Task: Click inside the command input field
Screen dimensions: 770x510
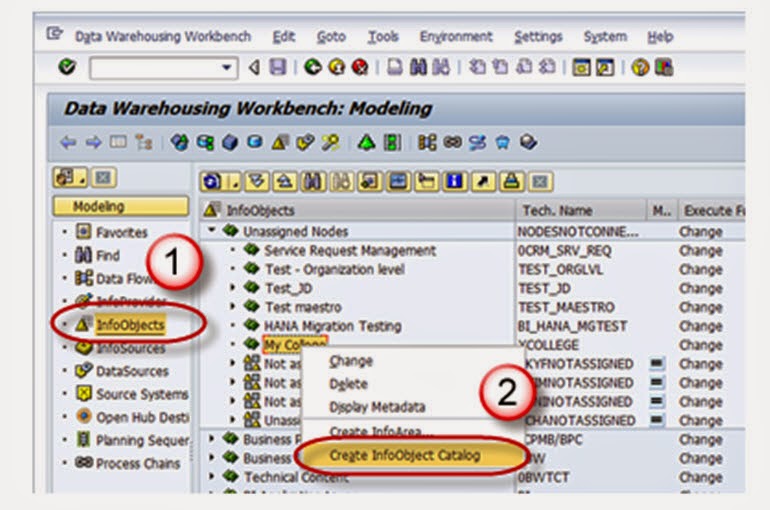Action: [155, 67]
